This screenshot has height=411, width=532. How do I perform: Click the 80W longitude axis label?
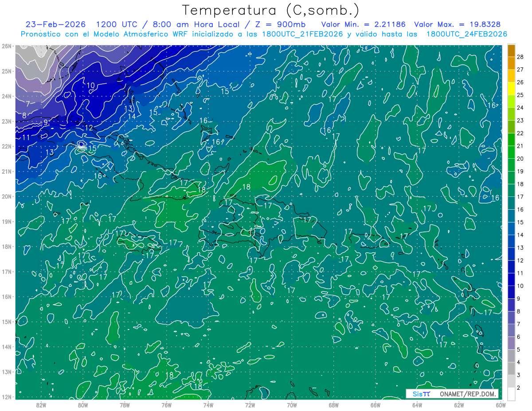pos(83,404)
